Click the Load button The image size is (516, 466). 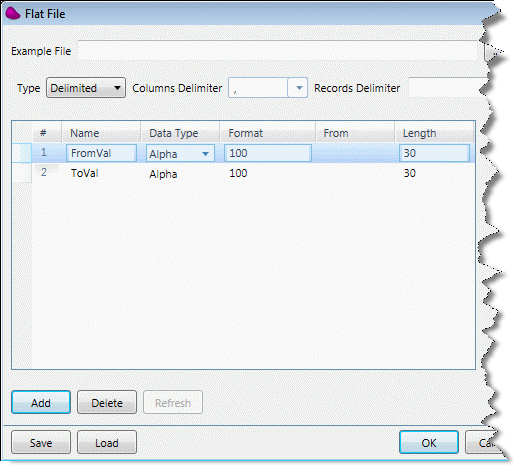click(x=107, y=442)
